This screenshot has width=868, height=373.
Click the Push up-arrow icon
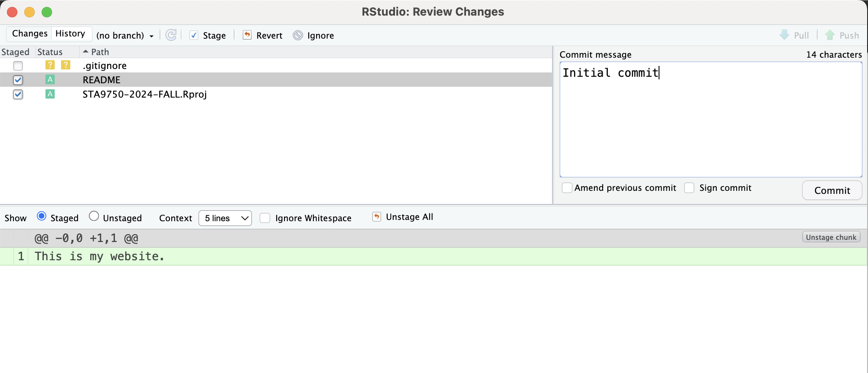point(830,35)
